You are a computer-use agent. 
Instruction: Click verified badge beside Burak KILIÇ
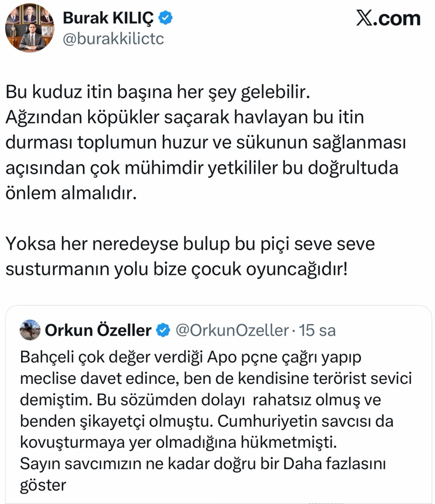tap(166, 19)
